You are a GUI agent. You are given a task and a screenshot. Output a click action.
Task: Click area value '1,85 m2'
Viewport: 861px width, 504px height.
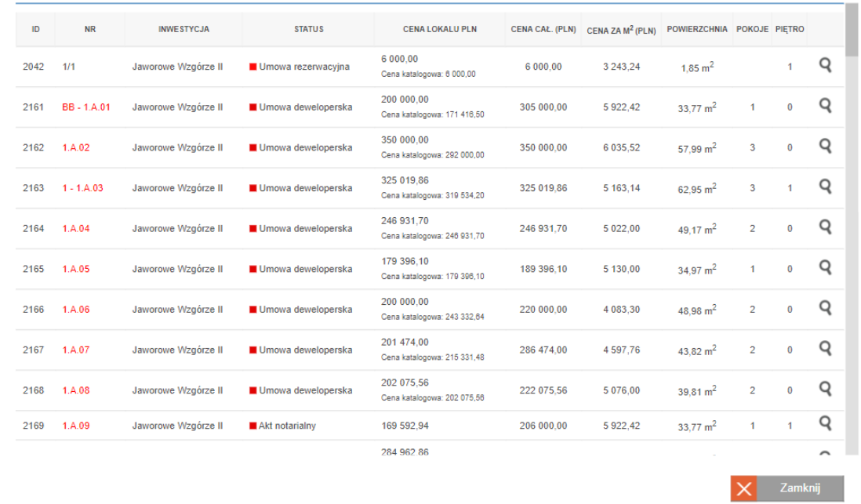(697, 67)
